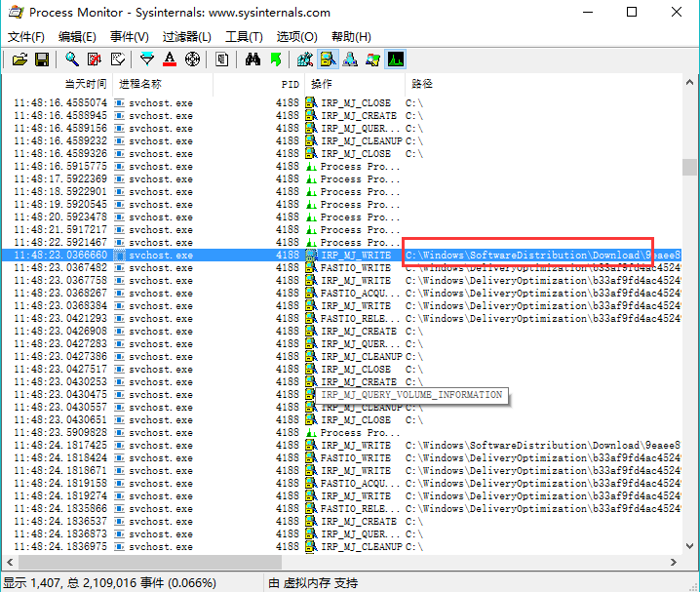The height and width of the screenshot is (592, 700).
Task: Click the 路径 column header
Action: point(543,84)
